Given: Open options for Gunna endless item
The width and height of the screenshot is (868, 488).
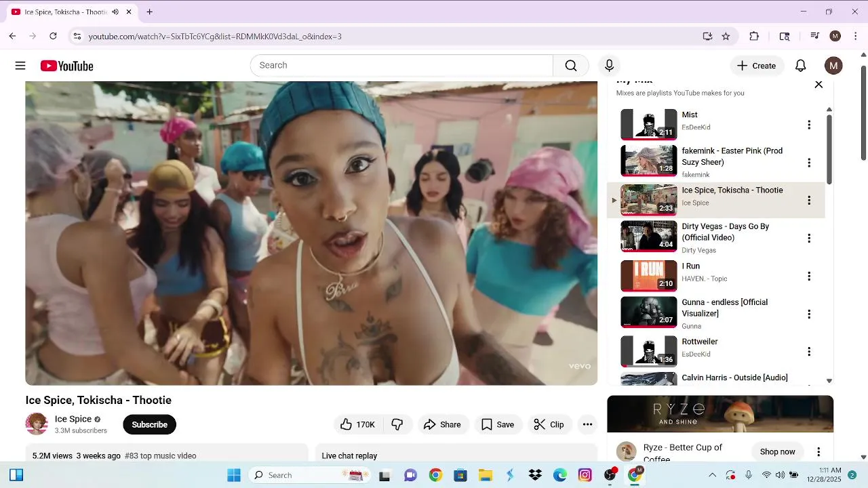Looking at the screenshot, I should (x=808, y=314).
